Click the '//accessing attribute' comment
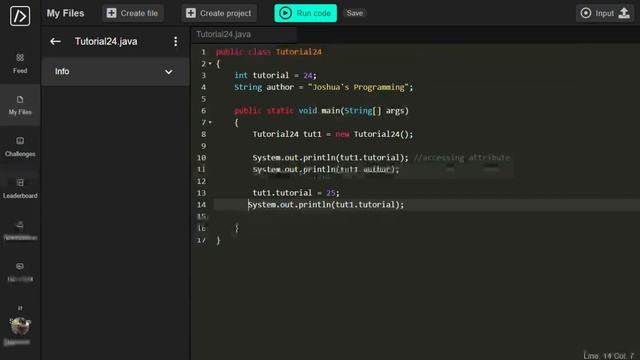 pyautogui.click(x=462, y=158)
